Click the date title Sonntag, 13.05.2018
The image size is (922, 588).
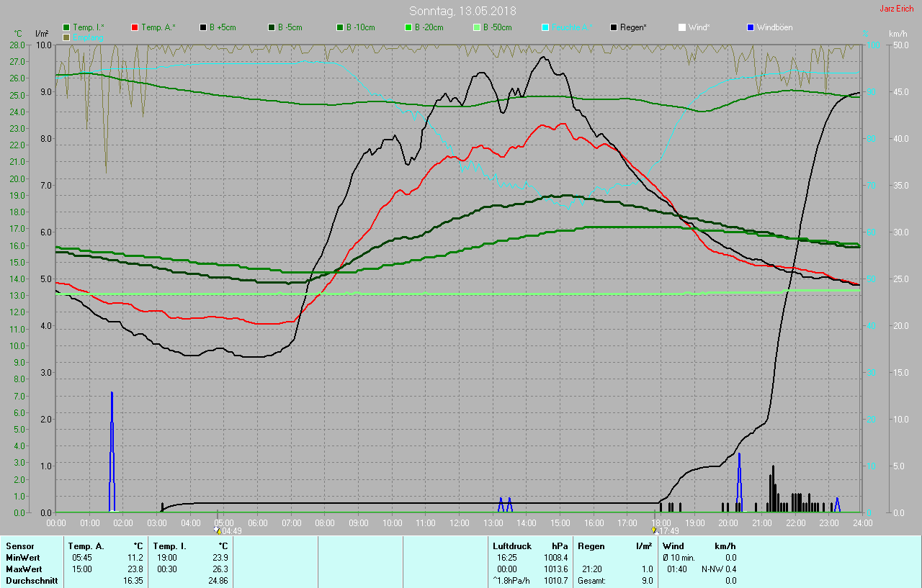(x=462, y=11)
